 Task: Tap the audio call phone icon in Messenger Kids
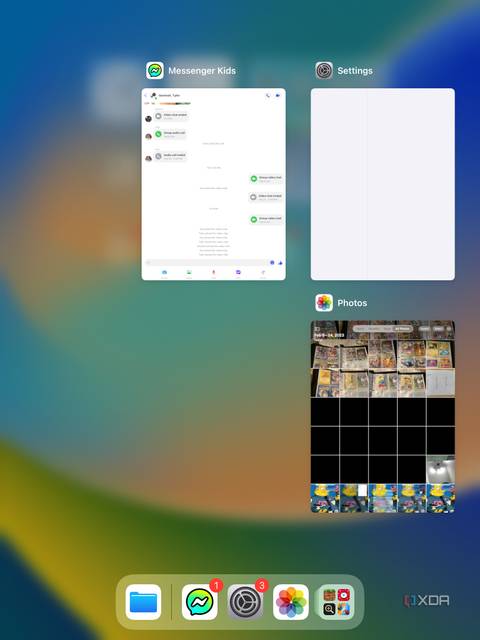pos(268,96)
